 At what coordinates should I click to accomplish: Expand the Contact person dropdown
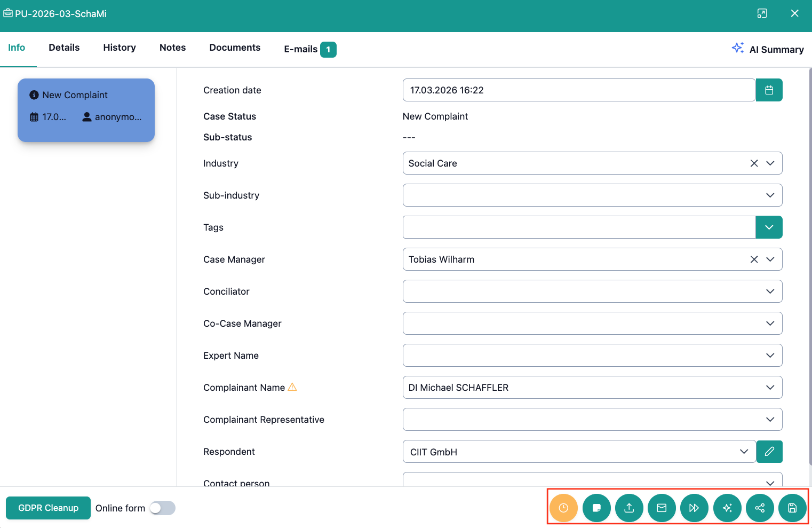770,483
